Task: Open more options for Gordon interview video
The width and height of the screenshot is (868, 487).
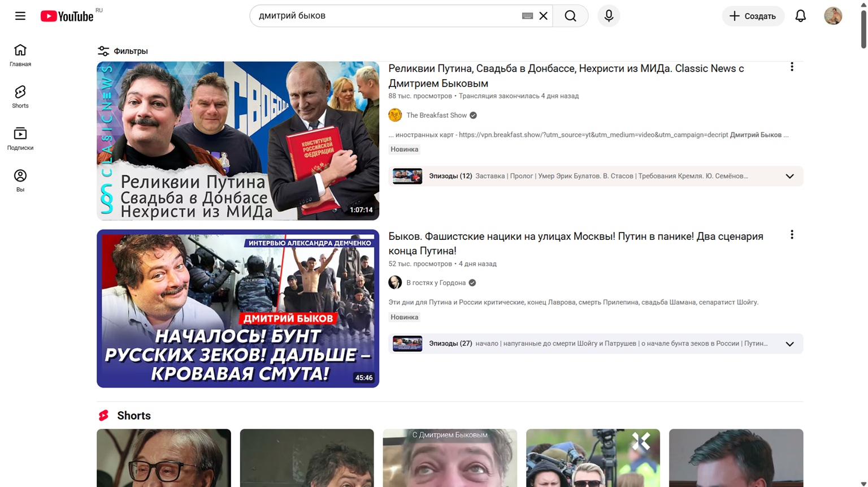Action: point(792,235)
